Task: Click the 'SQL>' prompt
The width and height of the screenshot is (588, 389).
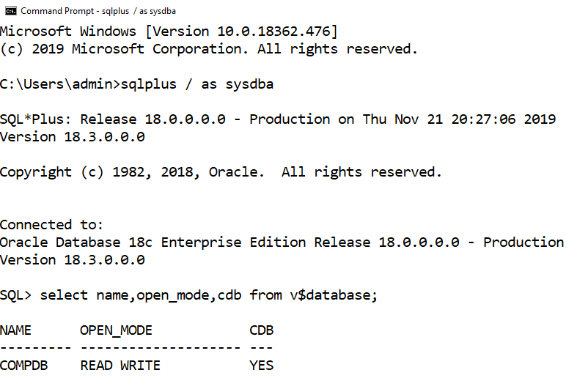Action: [x=16, y=295]
